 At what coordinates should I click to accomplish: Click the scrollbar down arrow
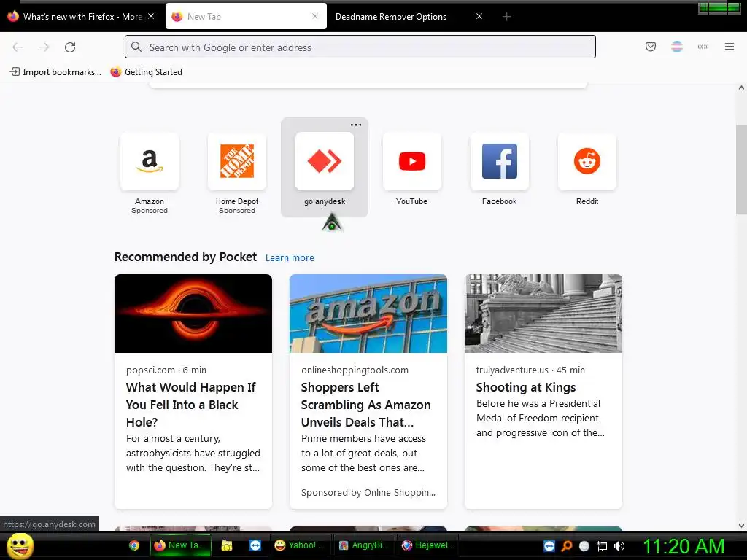click(x=741, y=526)
